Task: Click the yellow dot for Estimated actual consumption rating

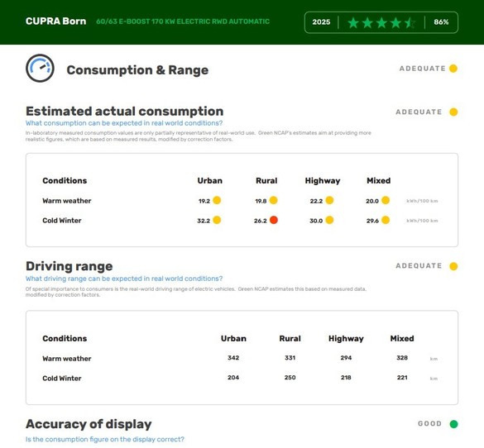Action: click(x=453, y=112)
